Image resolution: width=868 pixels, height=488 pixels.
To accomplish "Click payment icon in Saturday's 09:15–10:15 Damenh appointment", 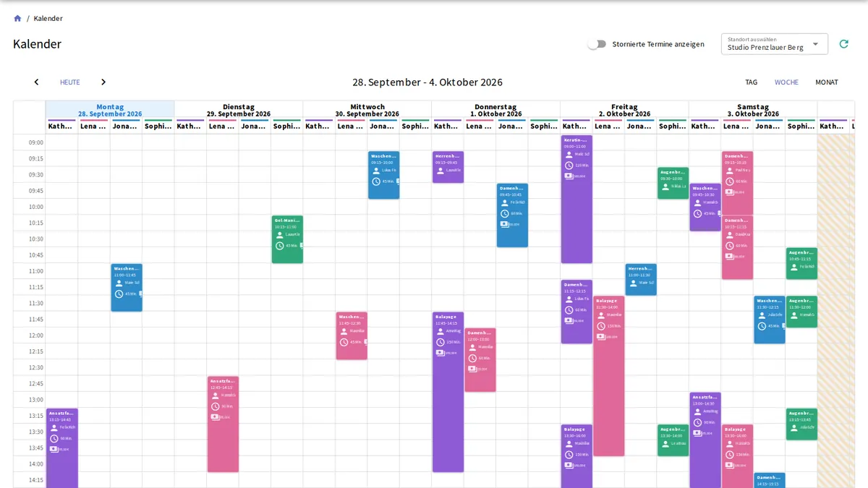I will coord(729,192).
